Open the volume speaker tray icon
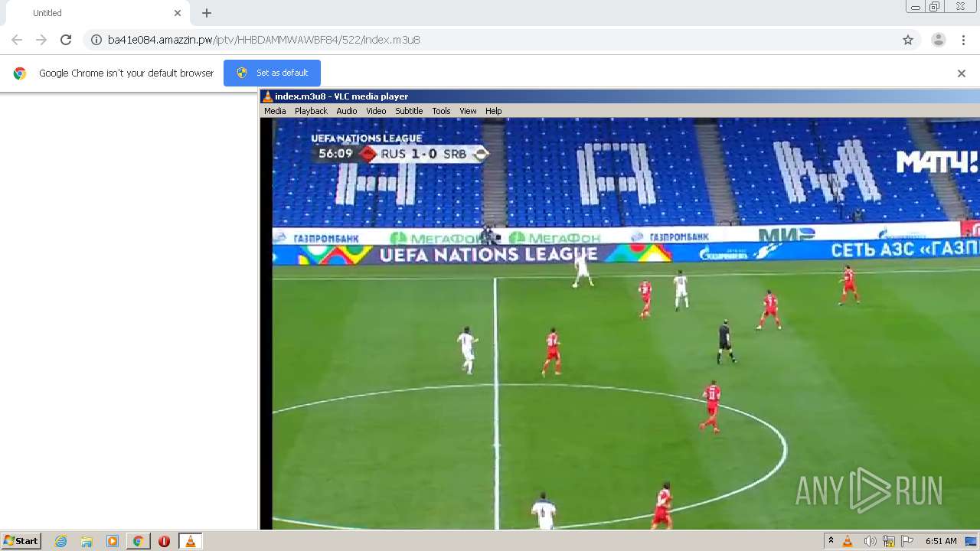Viewport: 980px width, 551px height. tap(870, 541)
